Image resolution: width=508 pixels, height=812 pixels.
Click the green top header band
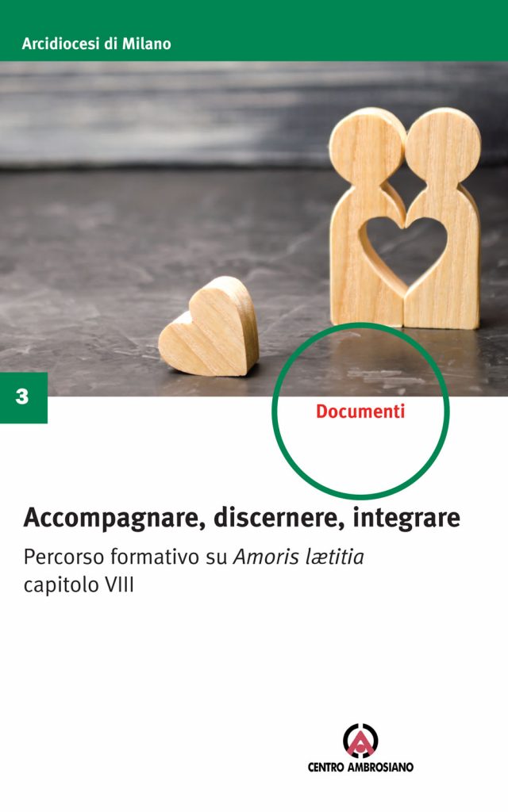point(254,31)
